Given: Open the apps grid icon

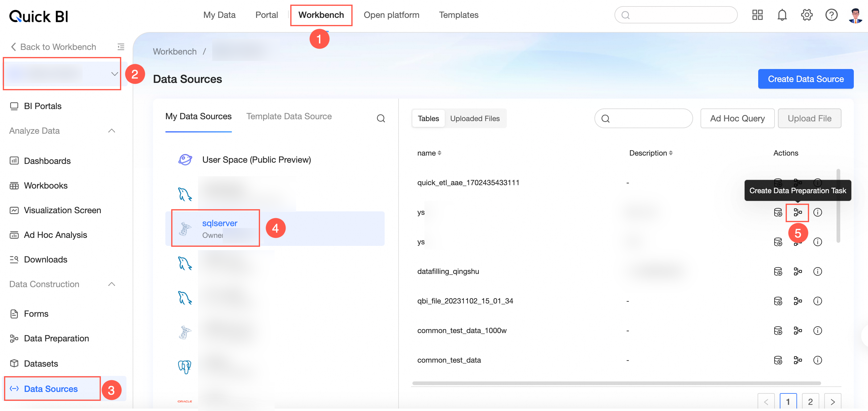Looking at the screenshot, I should pyautogui.click(x=757, y=15).
